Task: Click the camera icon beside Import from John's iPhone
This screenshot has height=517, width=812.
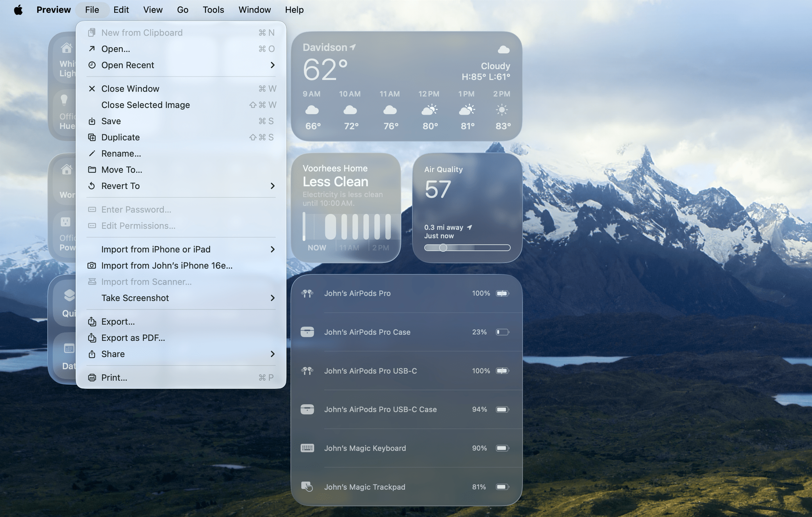Action: pyautogui.click(x=92, y=266)
